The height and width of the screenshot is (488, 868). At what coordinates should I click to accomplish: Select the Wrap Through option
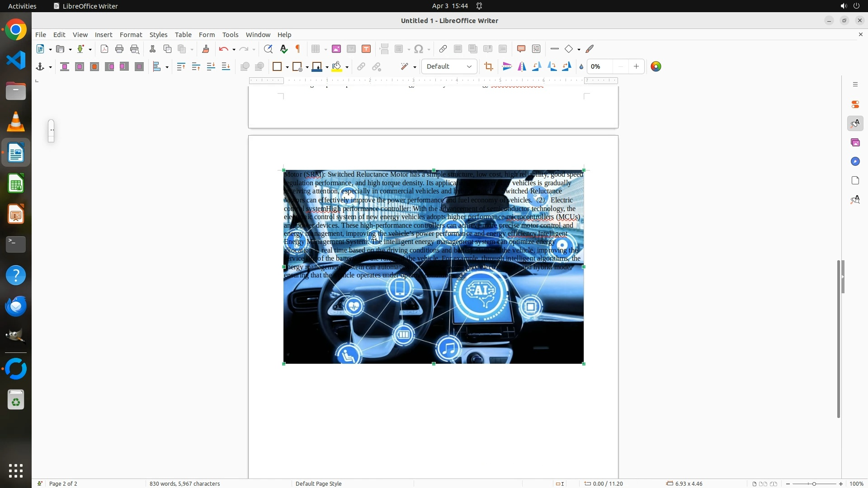[x=139, y=67]
